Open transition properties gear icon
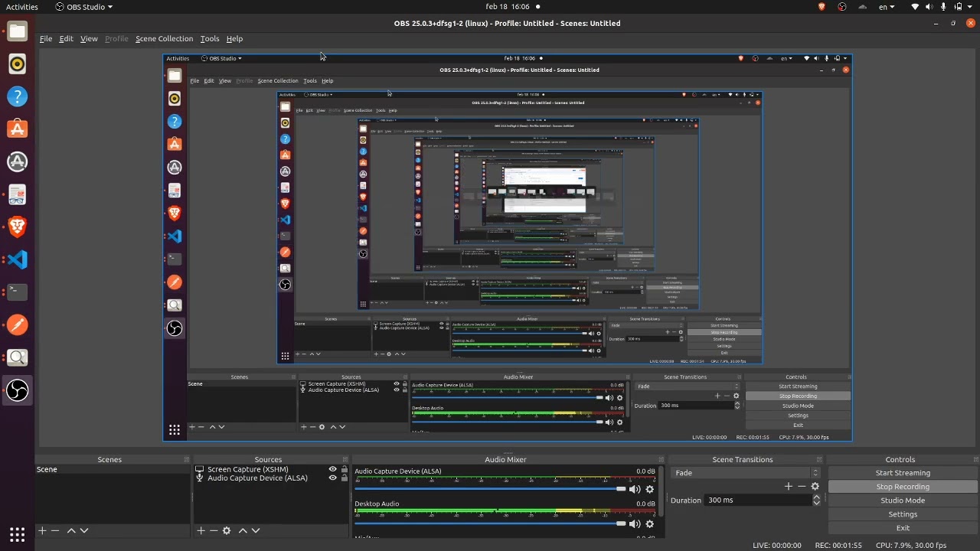The height and width of the screenshot is (551, 980). tap(815, 487)
